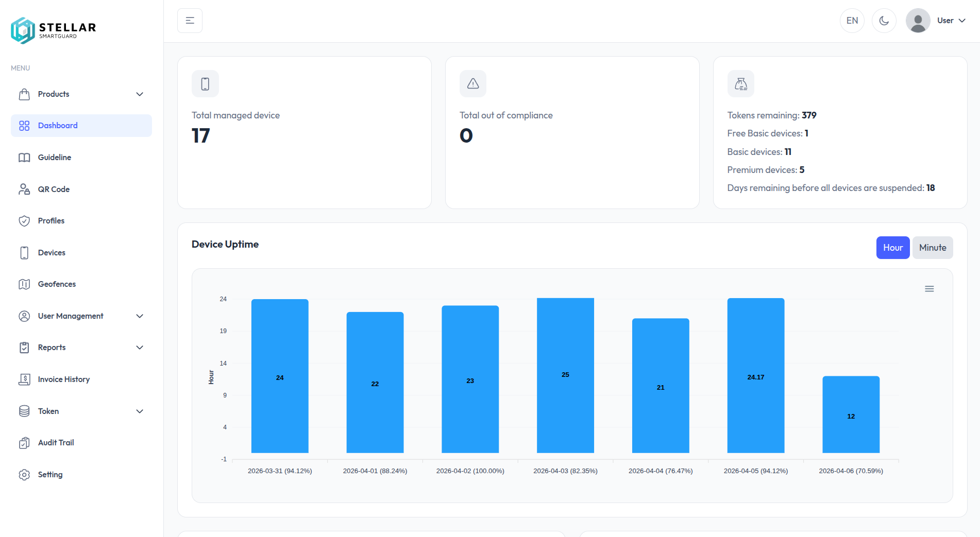
Task: Click the Hour button on Device Uptime
Action: (x=892, y=248)
